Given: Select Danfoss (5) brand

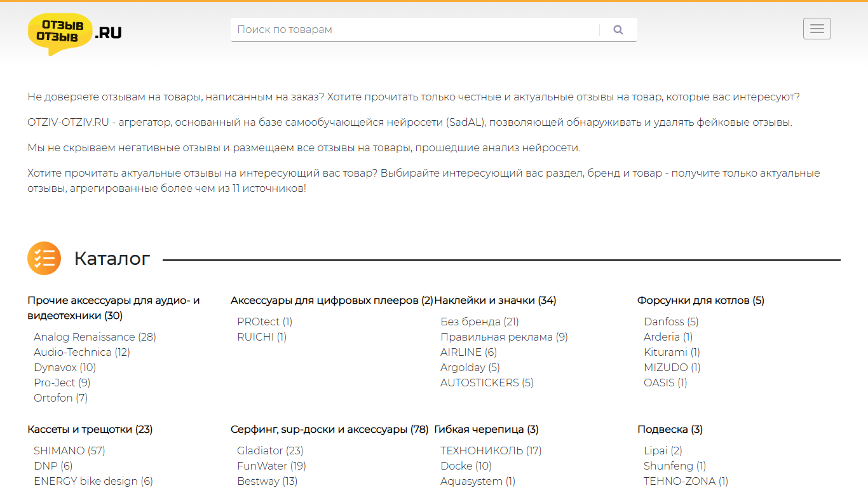Looking at the screenshot, I should coord(671,322).
